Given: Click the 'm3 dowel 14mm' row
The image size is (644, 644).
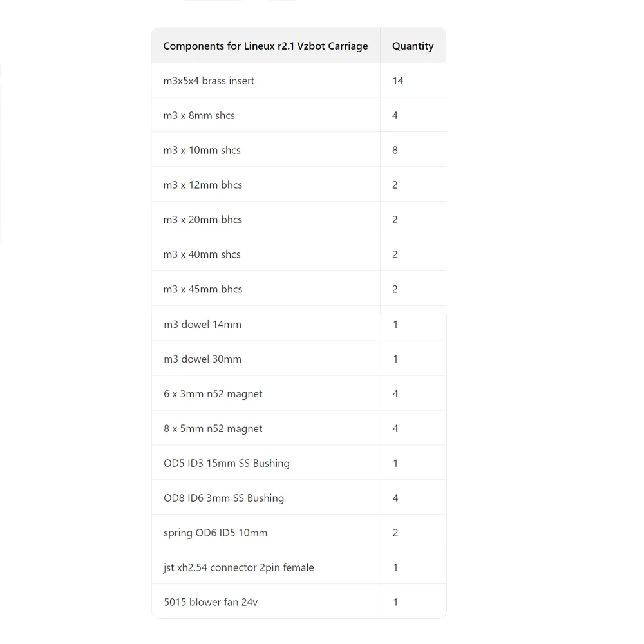Looking at the screenshot, I should pyautogui.click(x=202, y=324).
